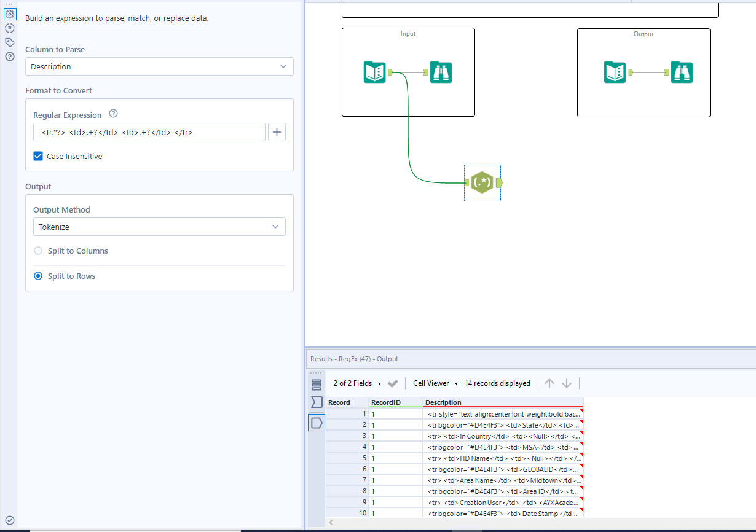The width and height of the screenshot is (756, 532).
Task: Uncheck the Case Insensitive checkbox
Action: pyautogui.click(x=38, y=156)
